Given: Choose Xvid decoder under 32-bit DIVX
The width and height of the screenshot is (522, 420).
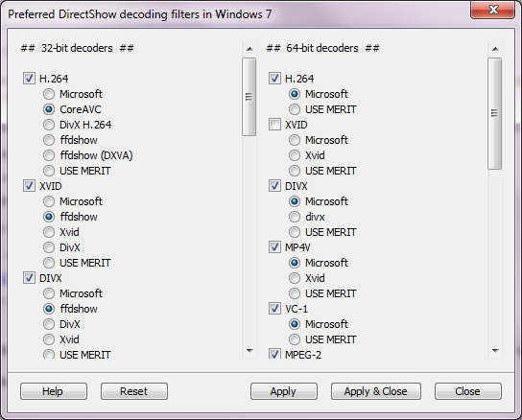Looking at the screenshot, I should 49,339.
